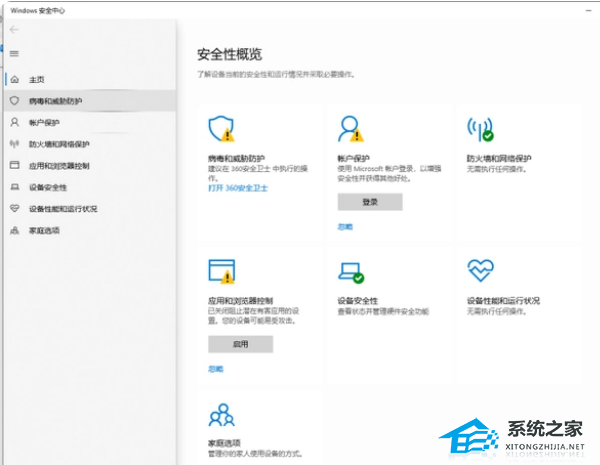Viewport: 600px width, 465px height.
Task: Click the heart icon on the device health tile
Action: pos(480,270)
